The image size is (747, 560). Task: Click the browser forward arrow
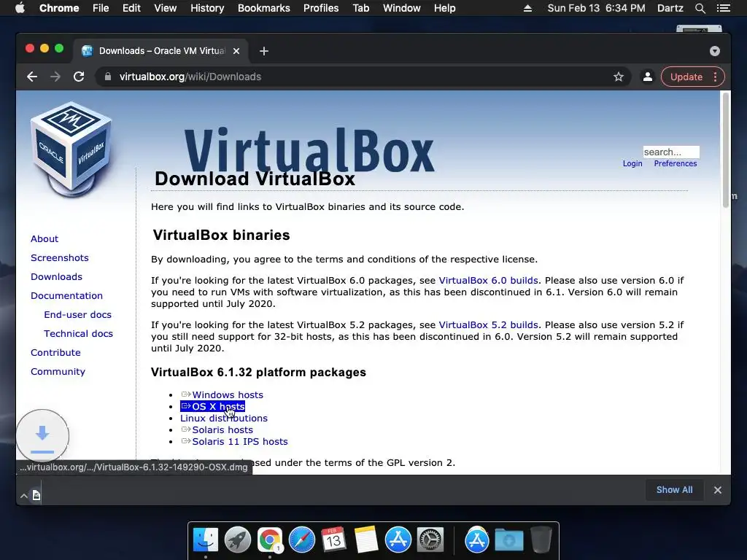[x=55, y=77]
